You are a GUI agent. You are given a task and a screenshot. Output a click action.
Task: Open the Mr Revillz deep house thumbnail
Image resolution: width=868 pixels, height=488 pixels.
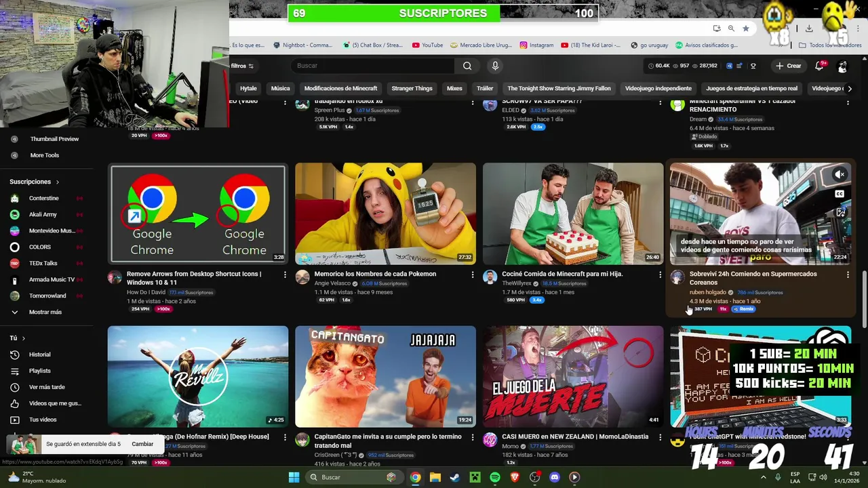(x=198, y=377)
